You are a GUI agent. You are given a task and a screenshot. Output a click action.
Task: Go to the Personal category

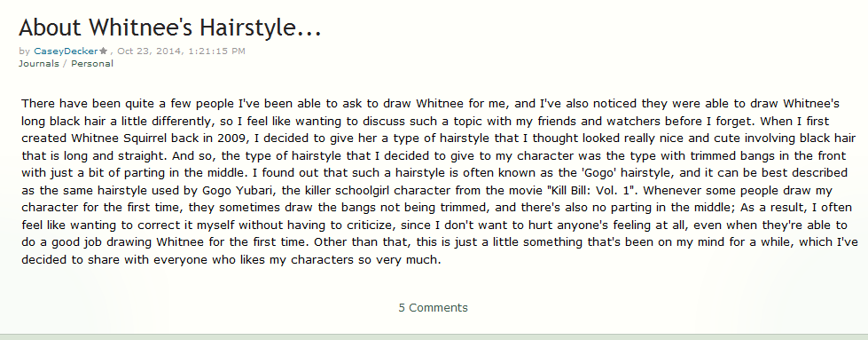[92, 63]
